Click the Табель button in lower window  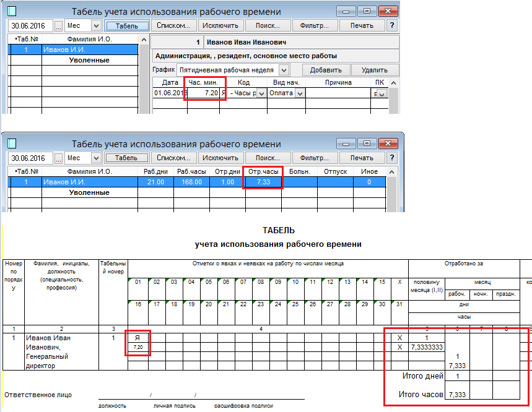click(x=126, y=158)
